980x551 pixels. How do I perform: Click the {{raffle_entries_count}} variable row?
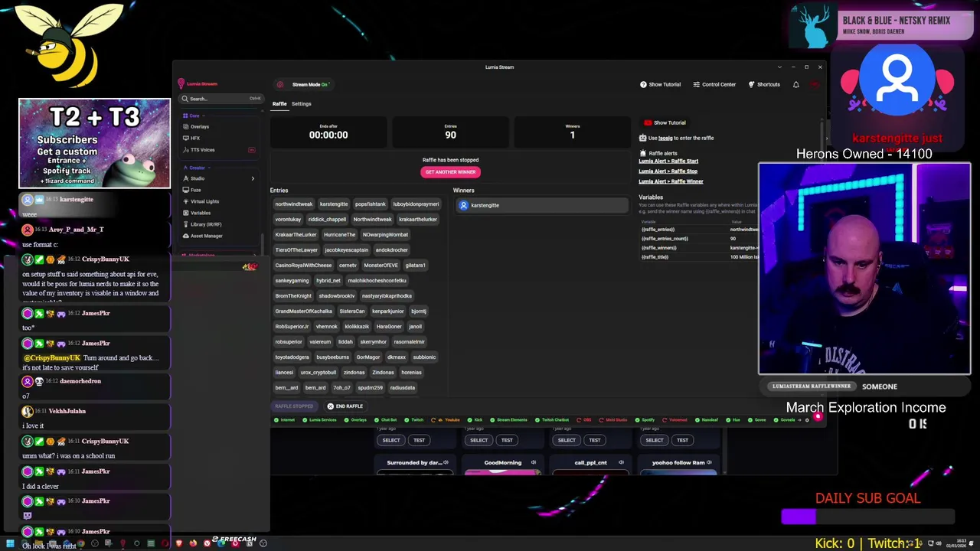point(700,239)
